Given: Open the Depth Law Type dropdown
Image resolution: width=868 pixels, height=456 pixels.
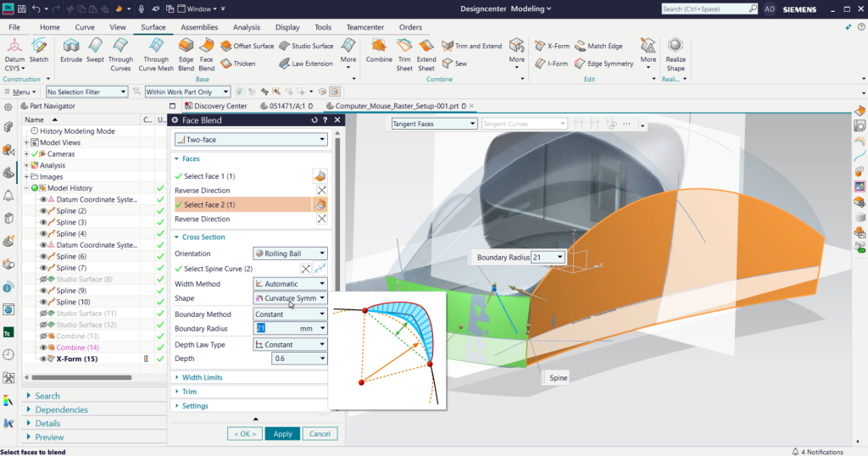Looking at the screenshot, I should click(x=290, y=344).
